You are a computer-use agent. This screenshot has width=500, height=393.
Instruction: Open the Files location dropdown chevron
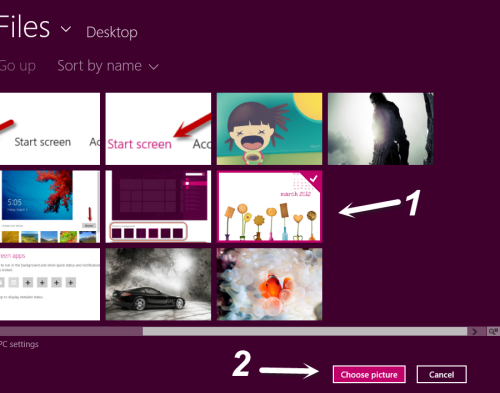[66, 29]
